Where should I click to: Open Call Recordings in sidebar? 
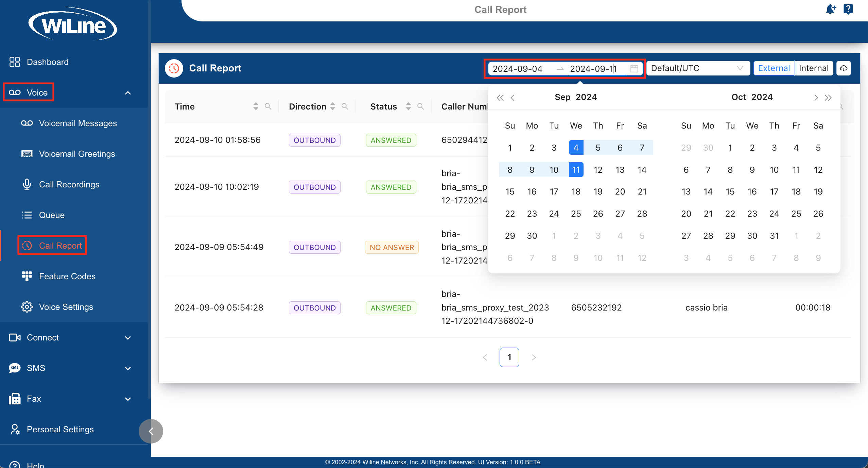[x=69, y=184]
